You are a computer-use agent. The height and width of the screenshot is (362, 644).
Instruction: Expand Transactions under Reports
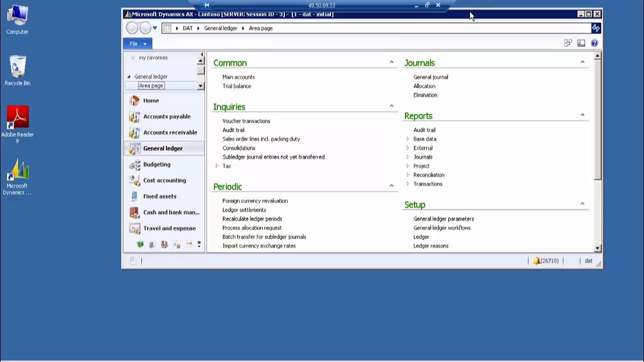(408, 184)
